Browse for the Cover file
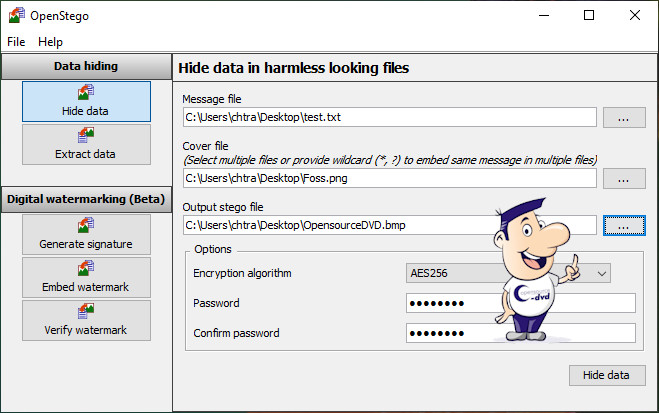This screenshot has height=413, width=659. (x=623, y=178)
